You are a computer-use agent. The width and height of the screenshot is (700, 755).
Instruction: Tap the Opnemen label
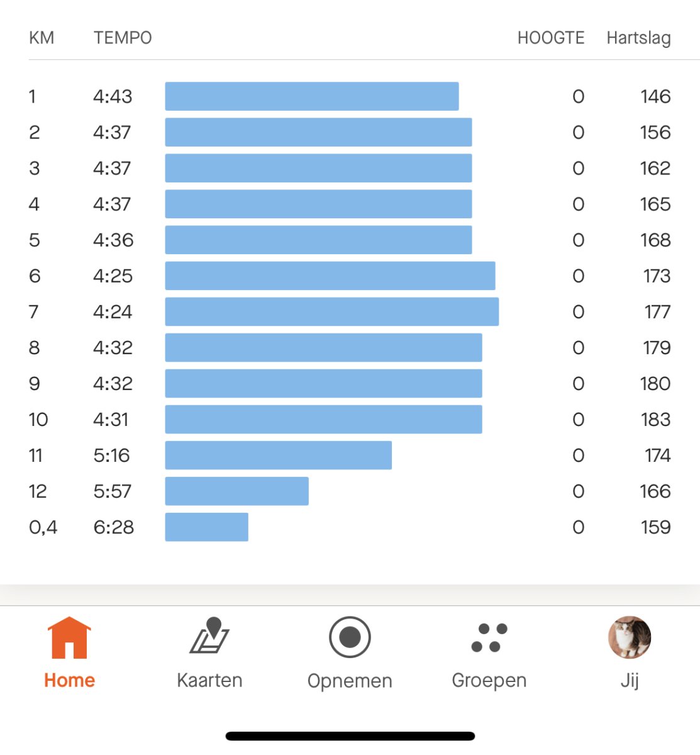tap(350, 681)
